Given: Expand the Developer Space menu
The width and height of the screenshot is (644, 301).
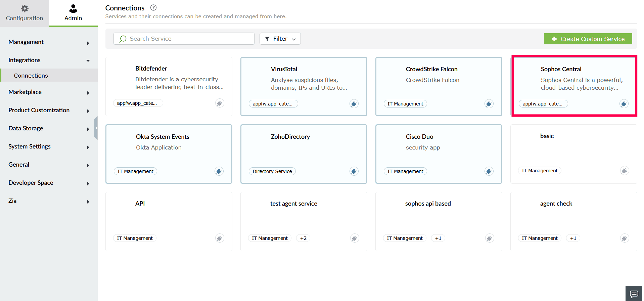Looking at the screenshot, I should pyautogui.click(x=49, y=183).
